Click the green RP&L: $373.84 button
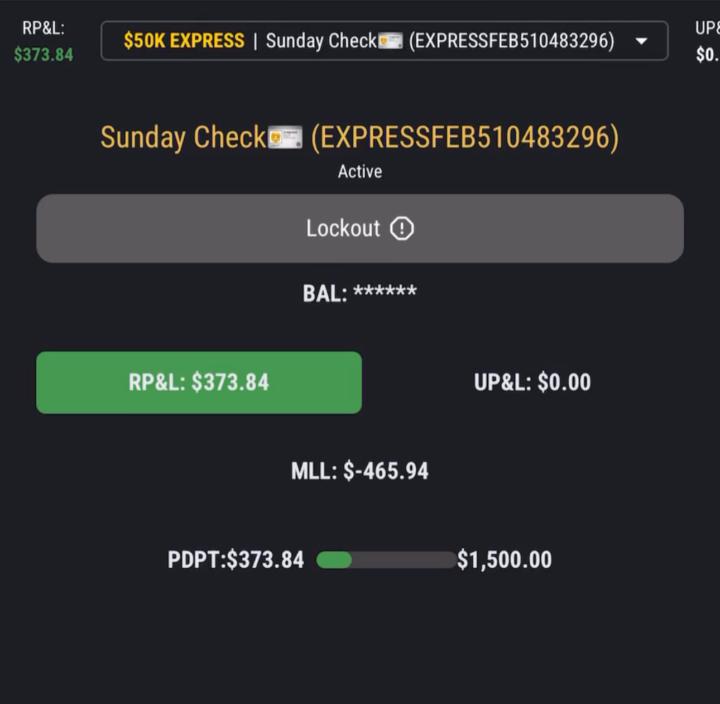720x704 pixels. [199, 382]
